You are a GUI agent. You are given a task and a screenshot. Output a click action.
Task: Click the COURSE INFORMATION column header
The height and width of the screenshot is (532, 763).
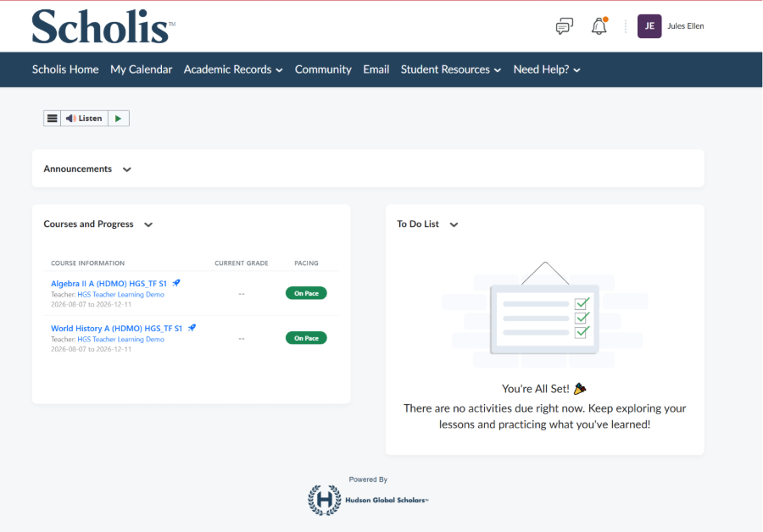pyautogui.click(x=87, y=263)
